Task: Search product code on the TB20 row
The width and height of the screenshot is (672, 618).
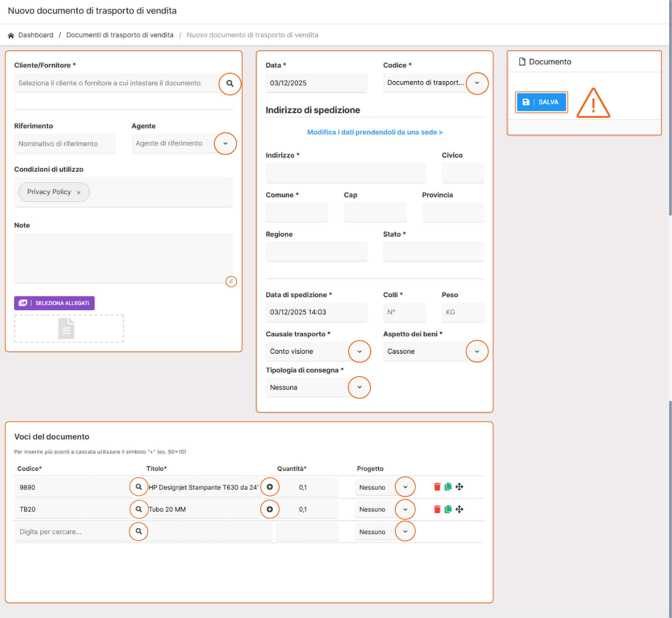Action: tap(138, 509)
